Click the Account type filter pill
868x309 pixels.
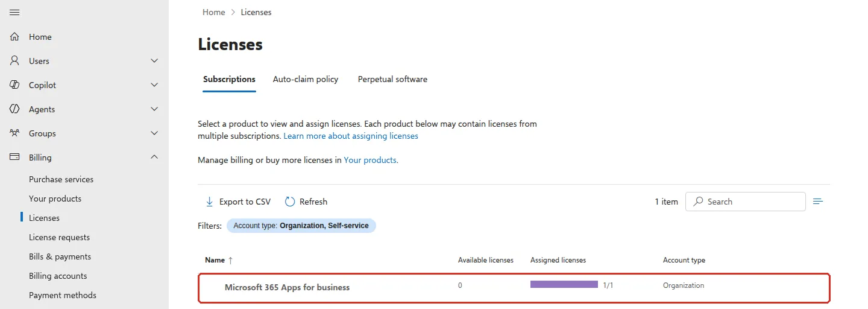pyautogui.click(x=301, y=226)
